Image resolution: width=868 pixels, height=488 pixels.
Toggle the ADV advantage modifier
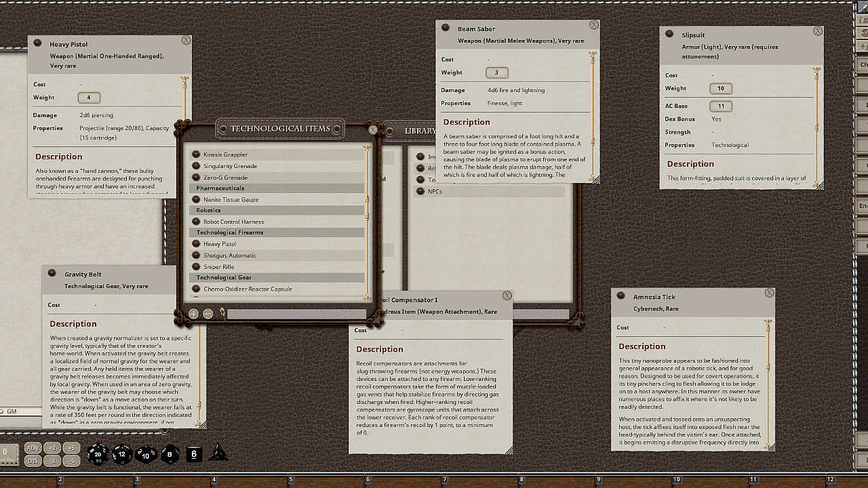(x=33, y=448)
